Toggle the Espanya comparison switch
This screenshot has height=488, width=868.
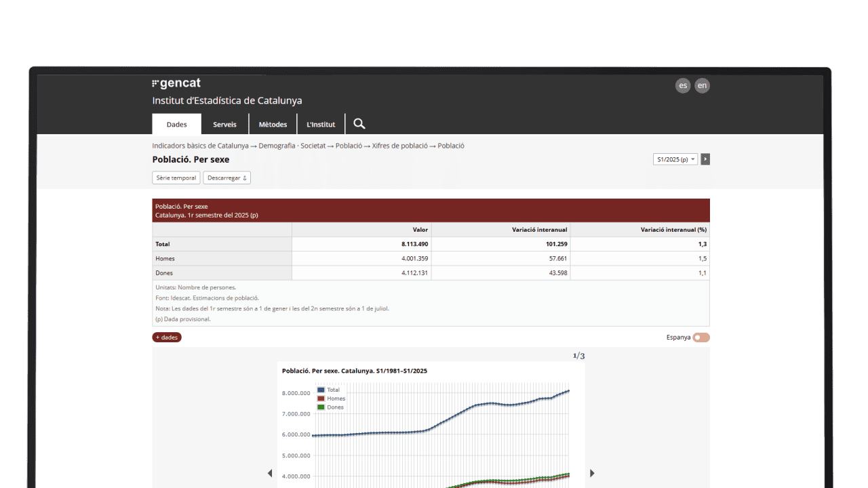tap(701, 338)
